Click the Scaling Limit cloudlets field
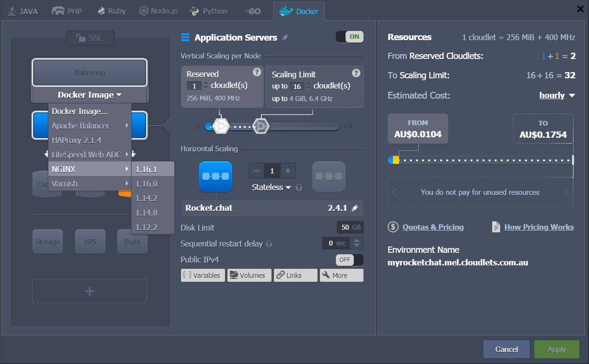Viewport: 589px width, 364px height. pos(297,86)
